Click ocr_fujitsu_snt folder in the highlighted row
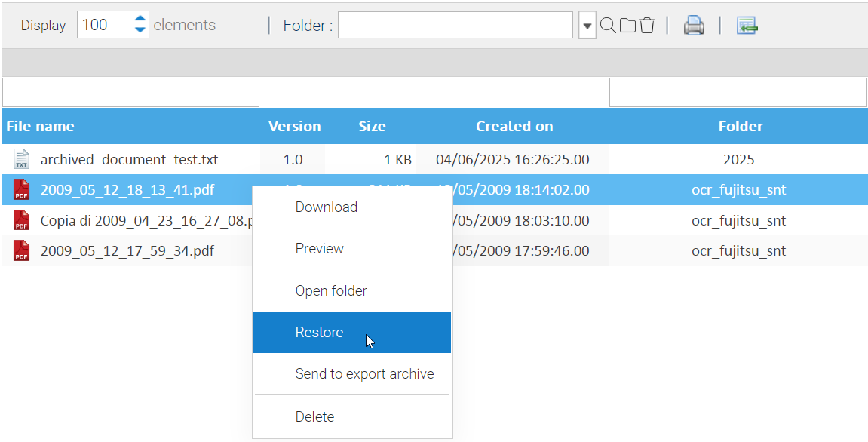Image resolution: width=868 pixels, height=442 pixels. click(x=738, y=190)
